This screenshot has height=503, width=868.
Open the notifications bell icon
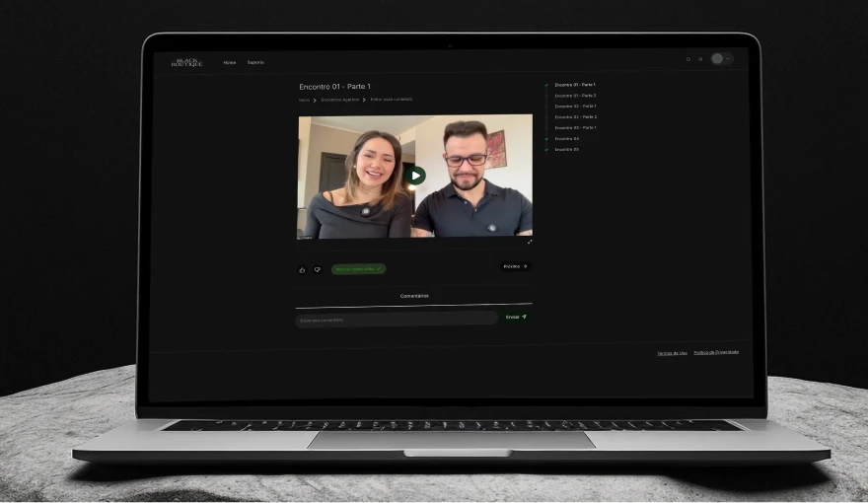[700, 59]
